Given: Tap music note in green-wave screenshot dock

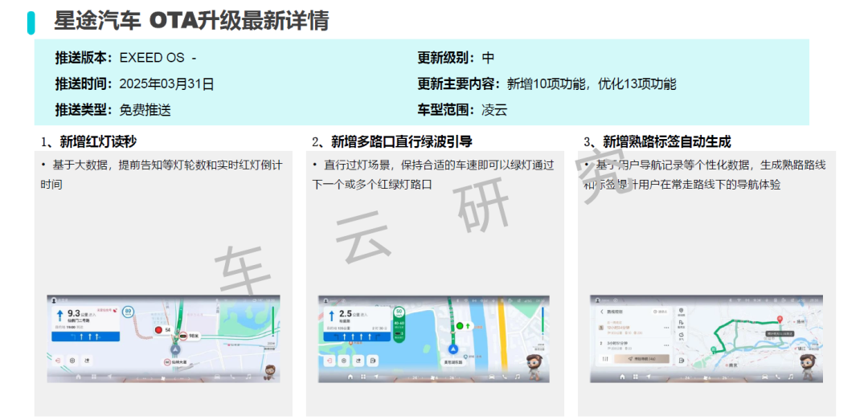Looking at the screenshot, I should pos(518,377).
